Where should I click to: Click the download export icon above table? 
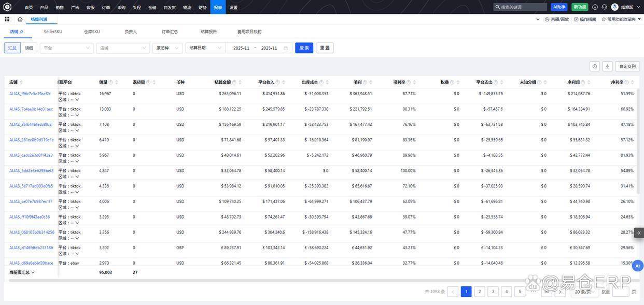pyautogui.click(x=607, y=66)
